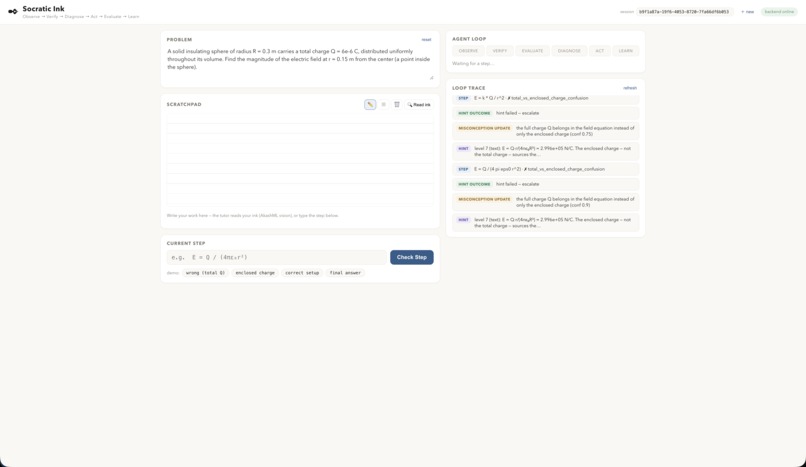Viewport: 806px width, 467px height.
Task: Choose the 'final answer' demo chip
Action: (345, 273)
